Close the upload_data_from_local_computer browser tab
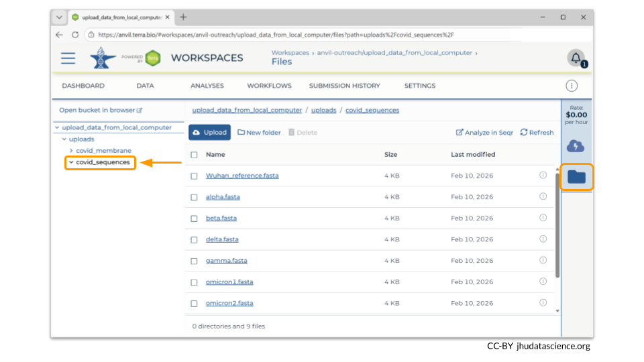This screenshot has width=644, height=362. point(167,17)
